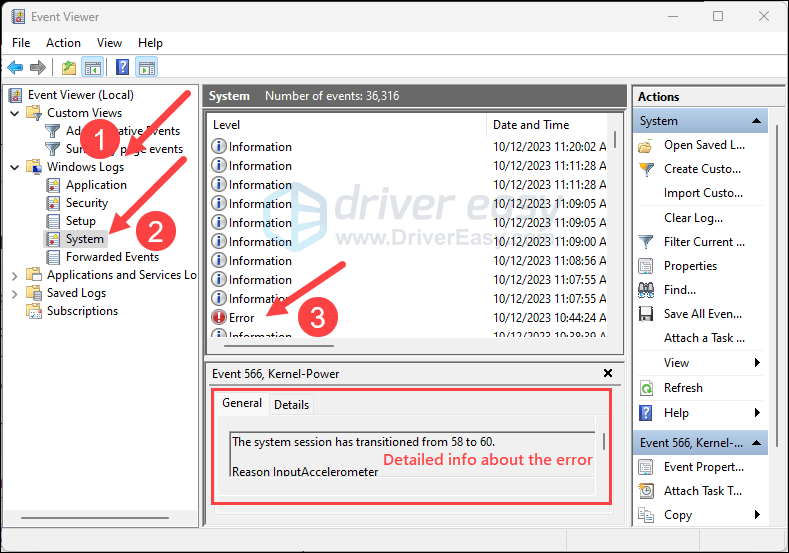
Task: Open the Action menu
Action: coord(63,43)
